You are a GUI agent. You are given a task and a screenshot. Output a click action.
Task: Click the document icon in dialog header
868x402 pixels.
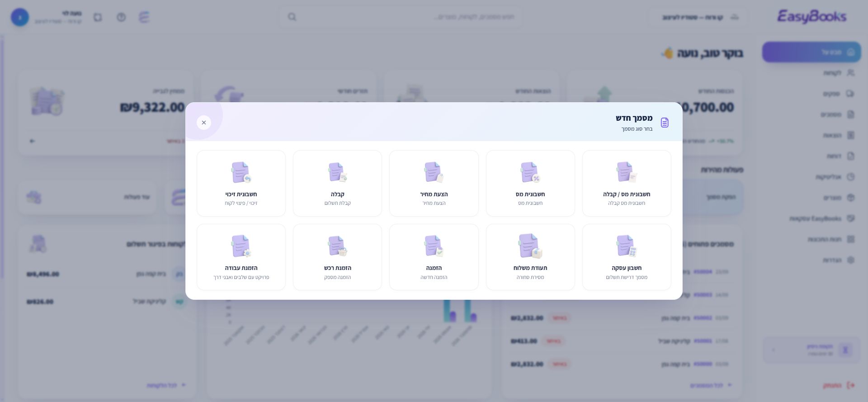click(665, 123)
